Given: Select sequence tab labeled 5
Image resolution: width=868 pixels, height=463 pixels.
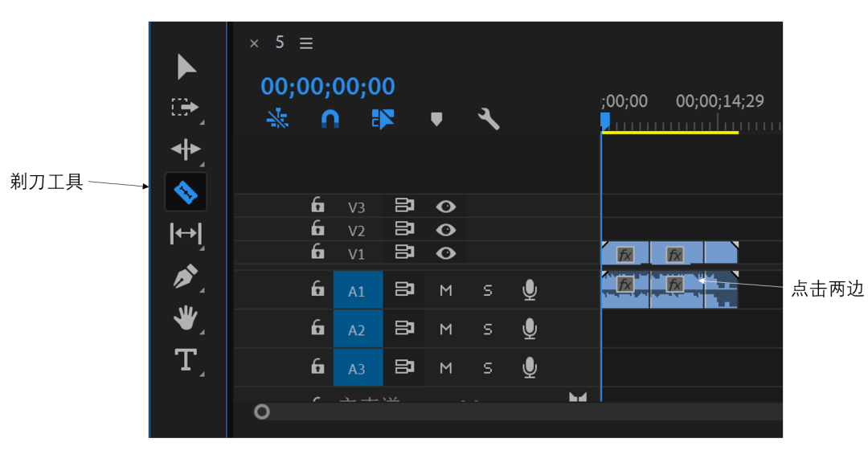Looking at the screenshot, I should click(280, 43).
